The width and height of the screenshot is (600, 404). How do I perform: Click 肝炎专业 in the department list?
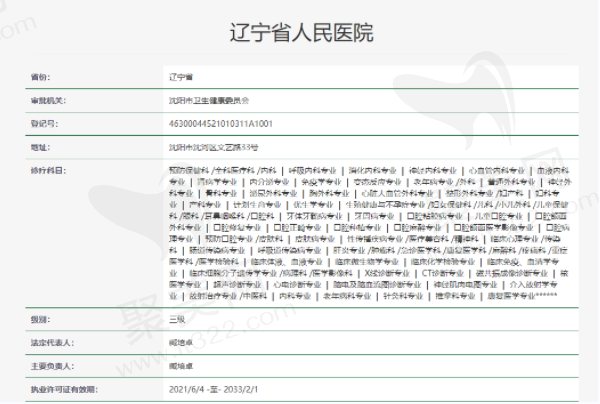(349, 251)
